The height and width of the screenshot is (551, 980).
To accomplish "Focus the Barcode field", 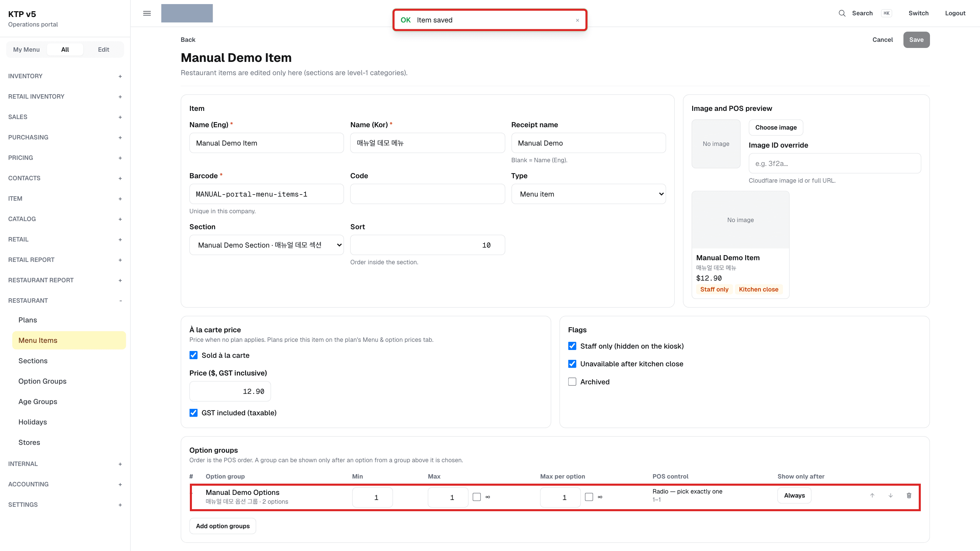I will tap(266, 194).
